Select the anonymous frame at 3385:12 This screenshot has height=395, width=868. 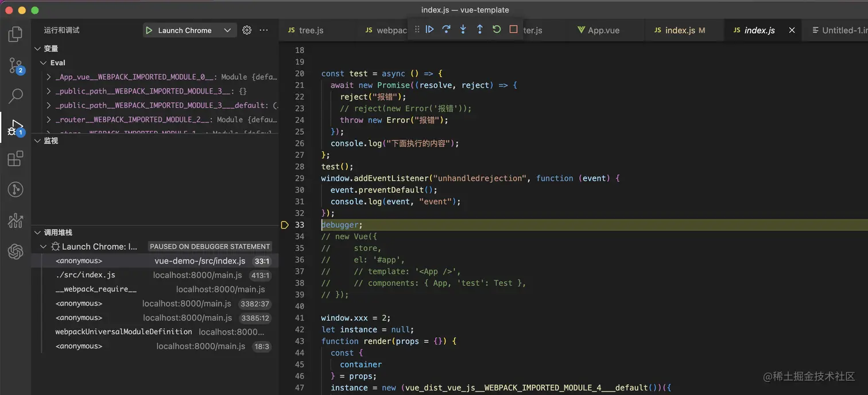(156, 317)
